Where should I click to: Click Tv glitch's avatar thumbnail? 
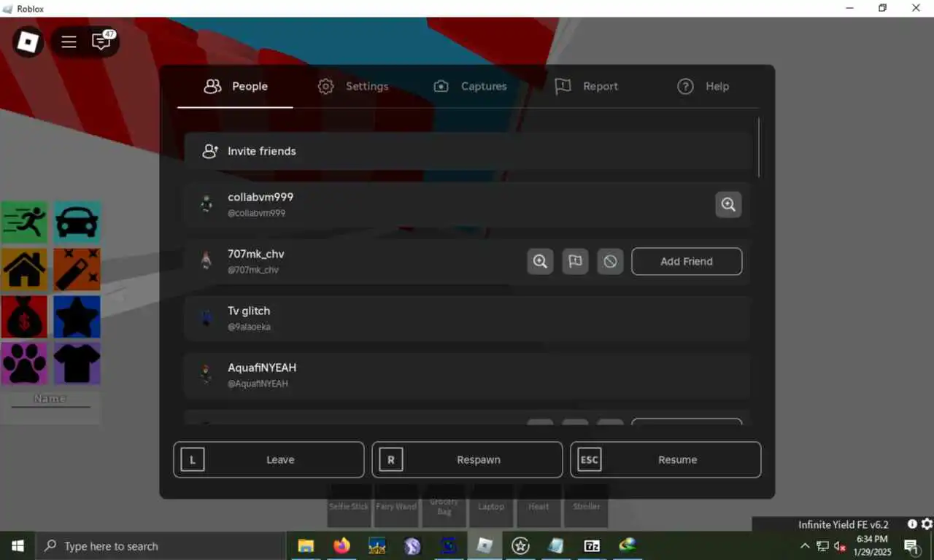tap(207, 318)
